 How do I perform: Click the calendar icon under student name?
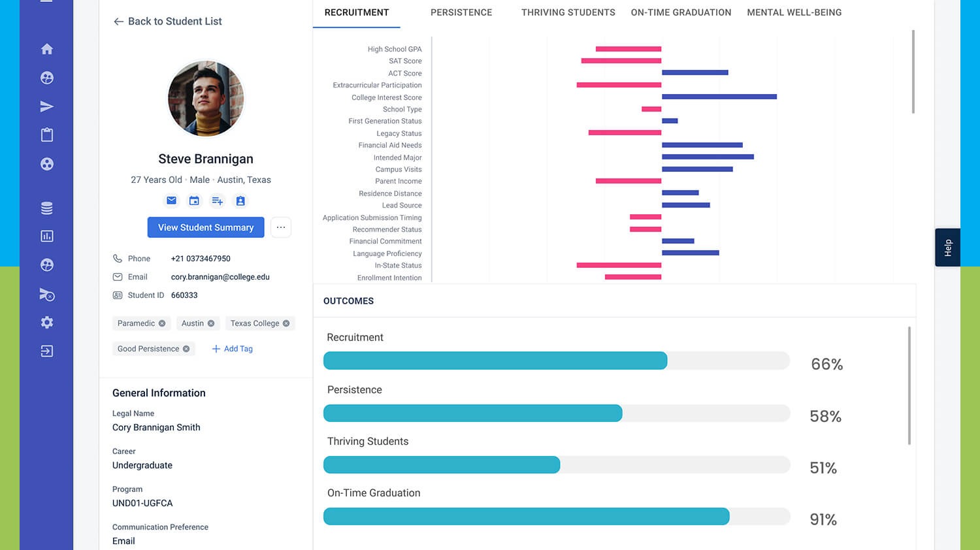tap(194, 201)
